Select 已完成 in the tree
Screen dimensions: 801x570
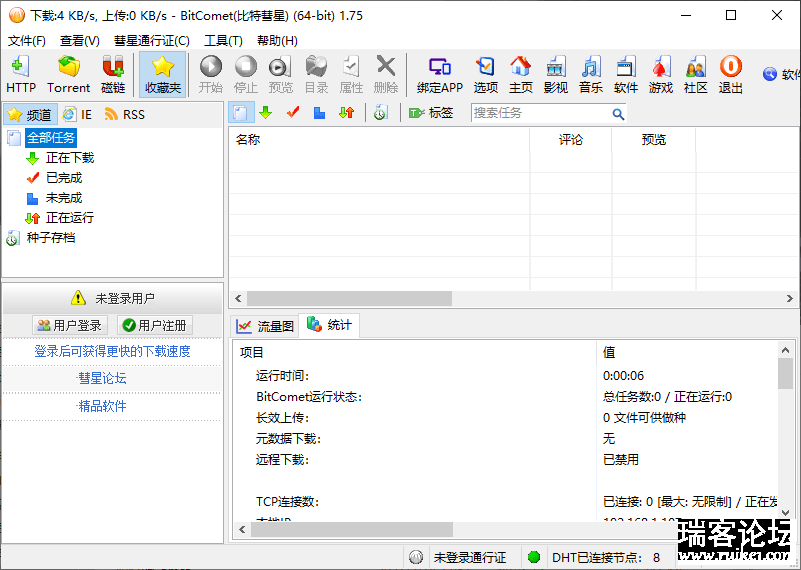click(64, 178)
